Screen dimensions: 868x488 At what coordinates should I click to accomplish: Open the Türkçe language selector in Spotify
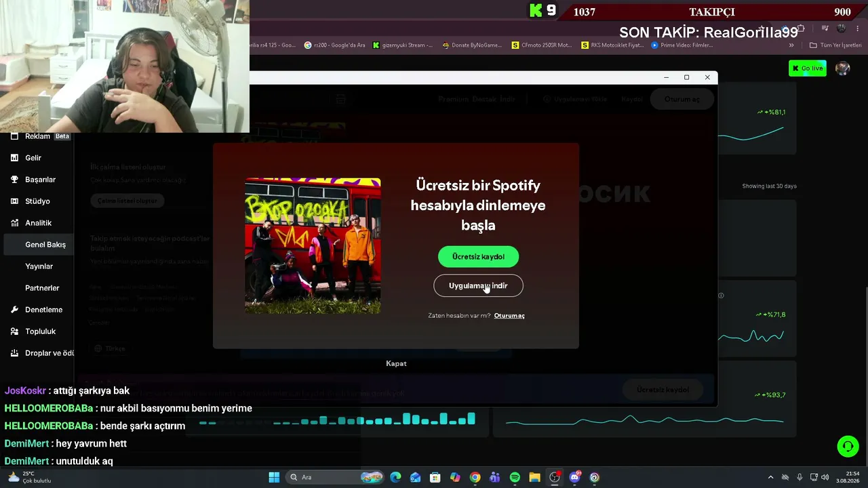pyautogui.click(x=110, y=348)
